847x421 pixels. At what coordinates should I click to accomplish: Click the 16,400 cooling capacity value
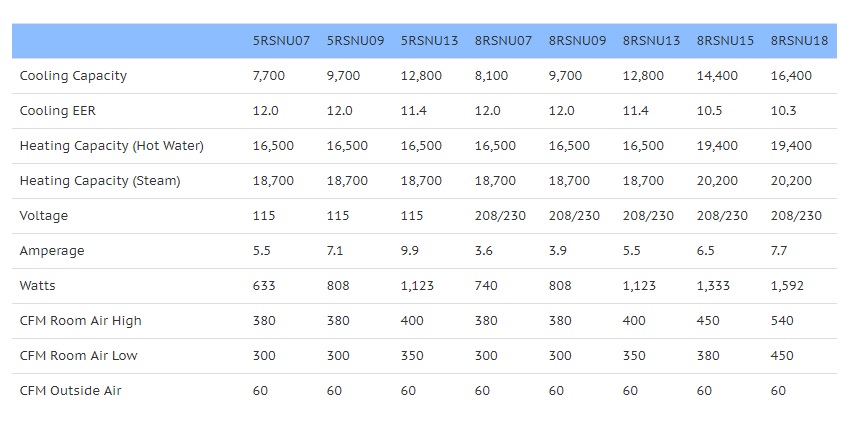click(x=791, y=76)
